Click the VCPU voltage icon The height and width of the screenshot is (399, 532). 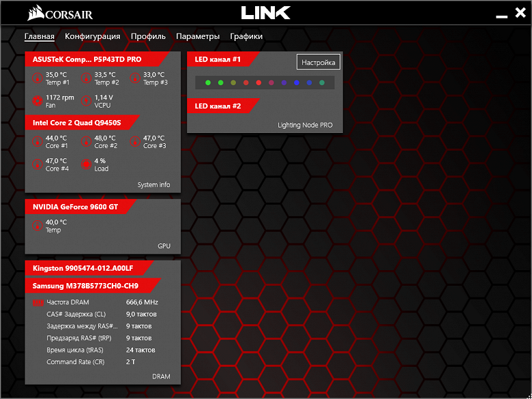point(86,101)
